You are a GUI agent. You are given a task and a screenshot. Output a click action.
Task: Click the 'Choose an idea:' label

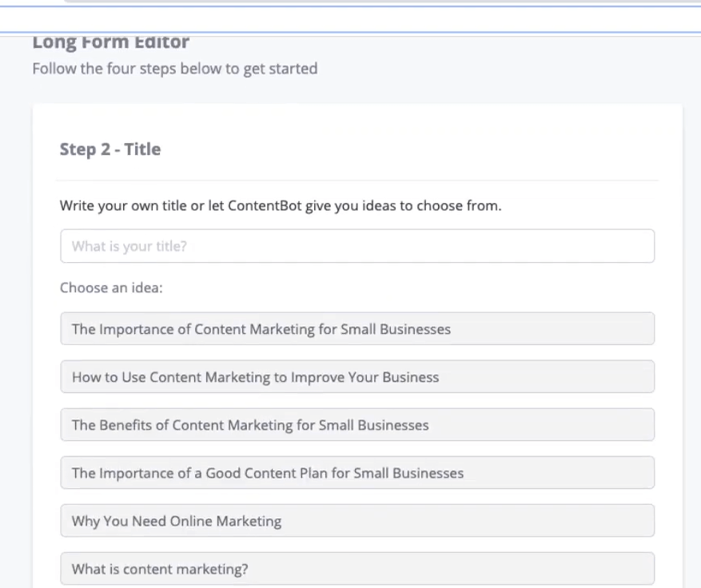111,288
